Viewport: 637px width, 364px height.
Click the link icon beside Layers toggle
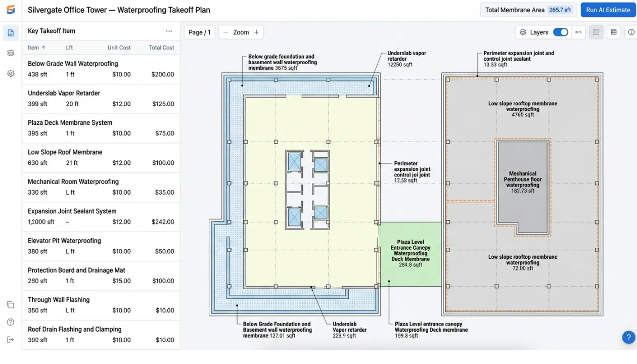[x=578, y=32]
